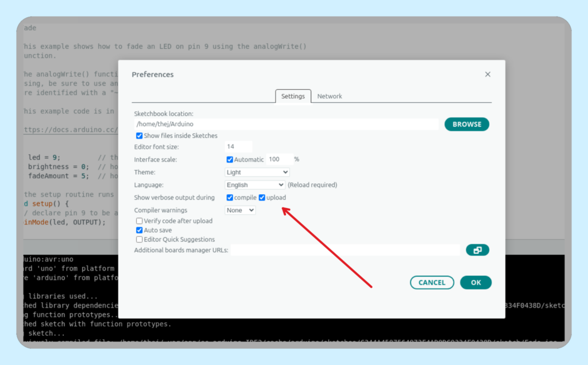Image resolution: width=588 pixels, height=365 pixels.
Task: Click the BROWSE button for sketchbook location
Action: click(466, 124)
